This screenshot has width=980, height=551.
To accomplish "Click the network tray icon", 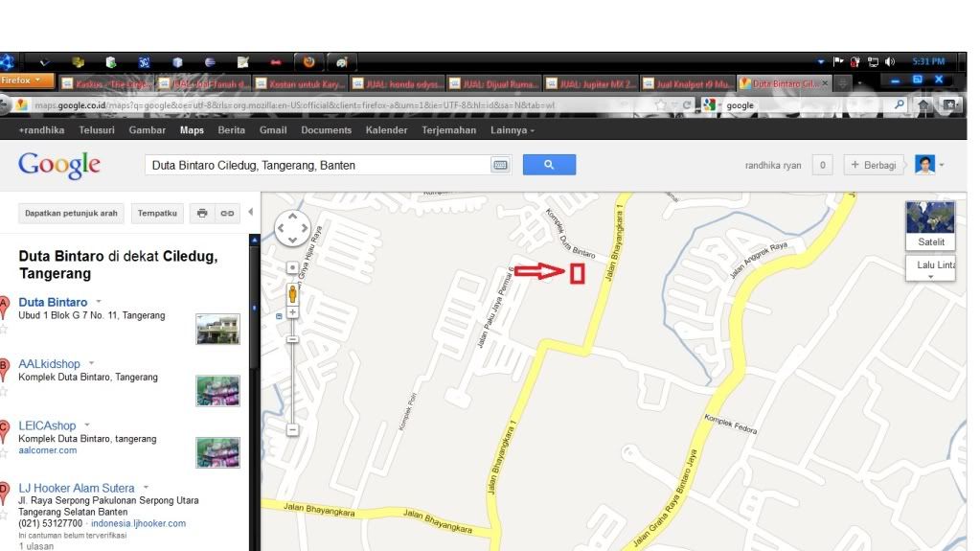I will 873,62.
